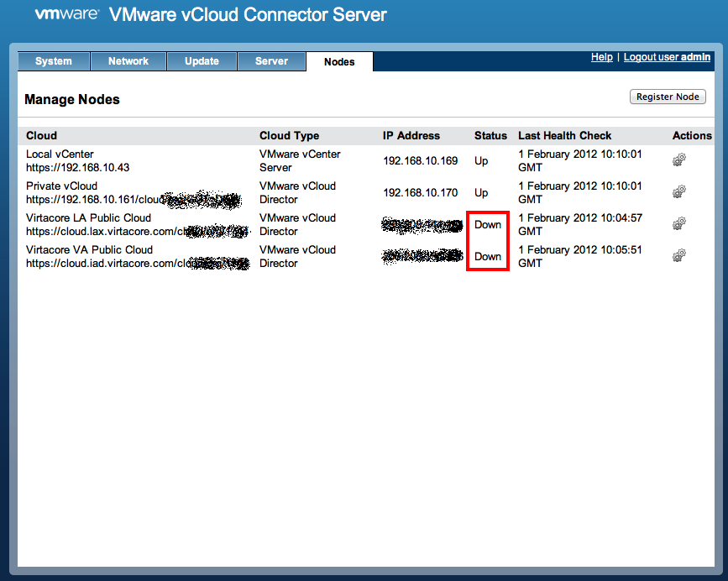Click the Register Node button
The height and width of the screenshot is (581, 728).
(668, 97)
